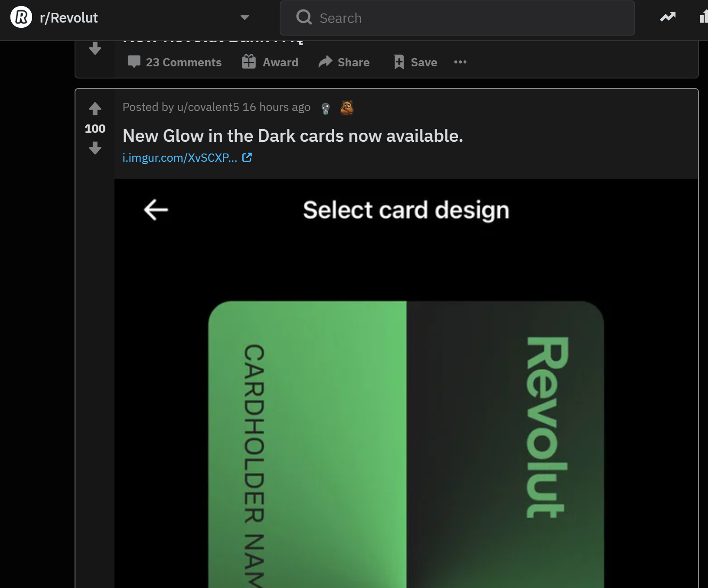Click the Save bookmark icon
This screenshot has width=708, height=588.
click(399, 62)
